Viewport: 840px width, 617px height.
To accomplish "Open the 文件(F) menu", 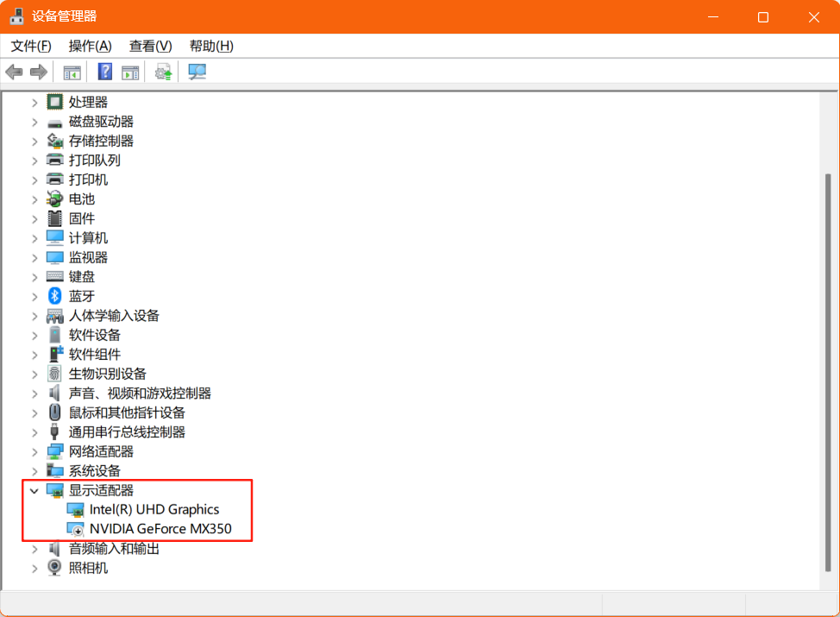I will pos(31,46).
